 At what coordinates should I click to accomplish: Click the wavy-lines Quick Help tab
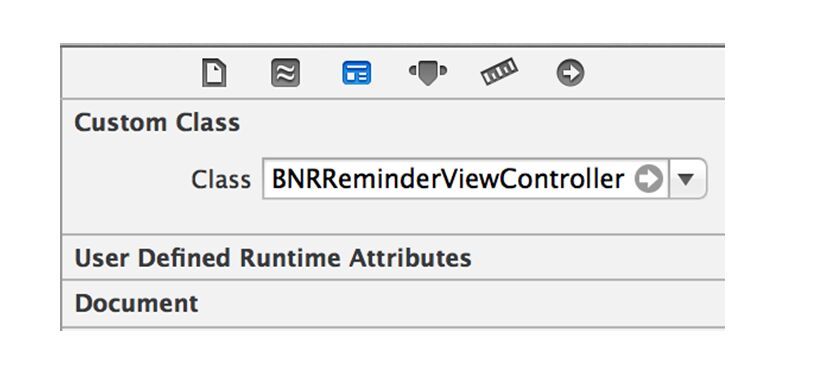point(285,73)
